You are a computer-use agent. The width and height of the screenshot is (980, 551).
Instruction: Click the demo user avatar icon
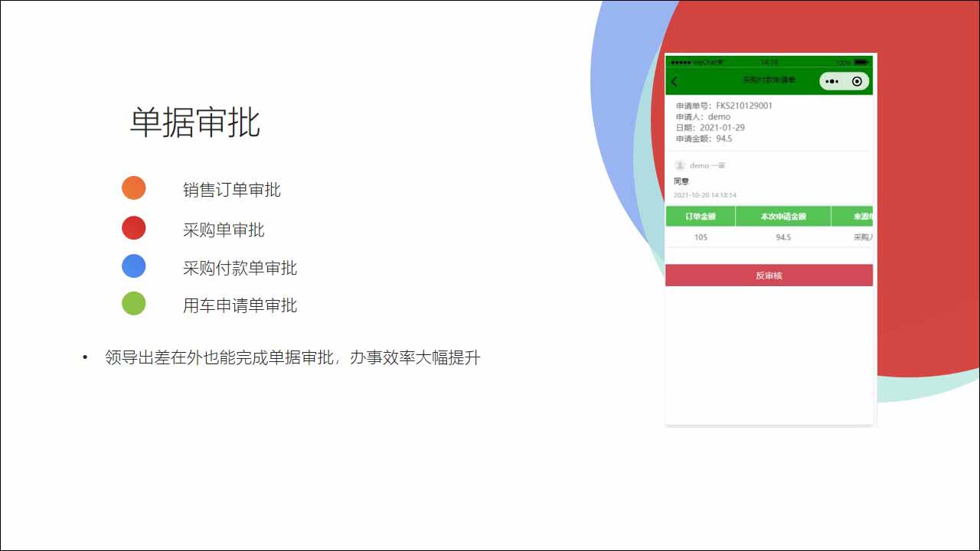click(680, 165)
